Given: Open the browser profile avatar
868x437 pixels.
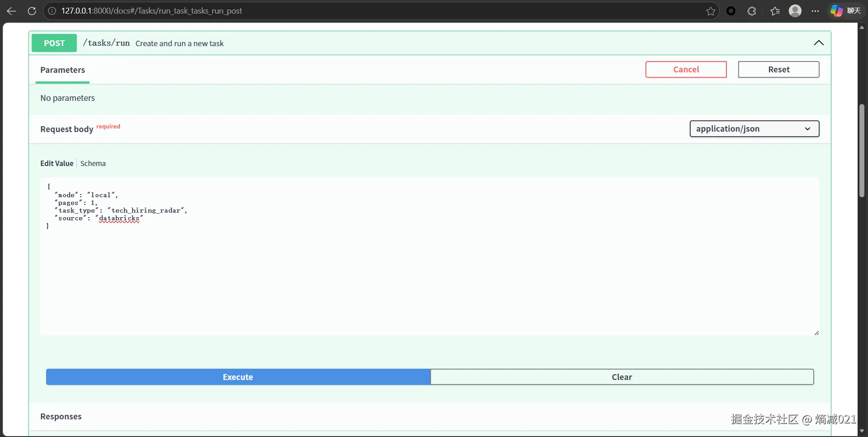Looking at the screenshot, I should tap(796, 11).
